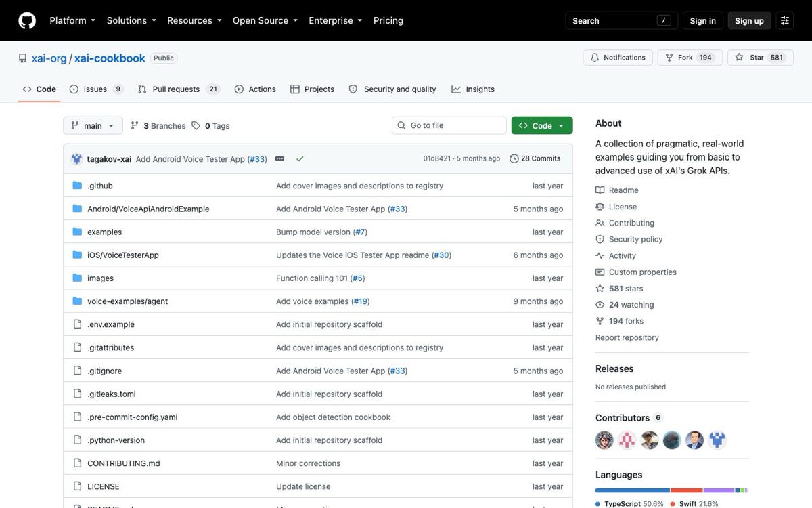
Task: Open the tagakov-xai author link
Action: (x=109, y=159)
